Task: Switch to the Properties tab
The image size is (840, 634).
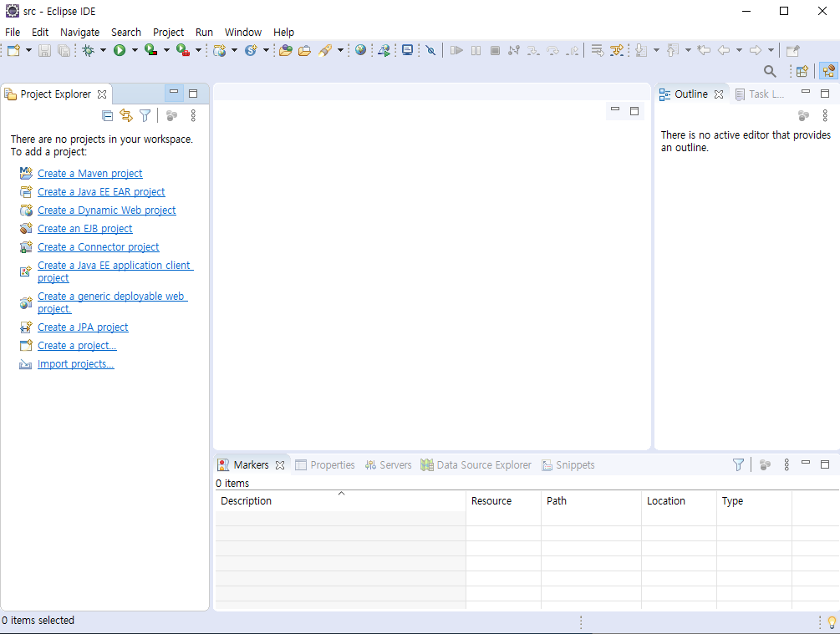Action: pyautogui.click(x=324, y=464)
